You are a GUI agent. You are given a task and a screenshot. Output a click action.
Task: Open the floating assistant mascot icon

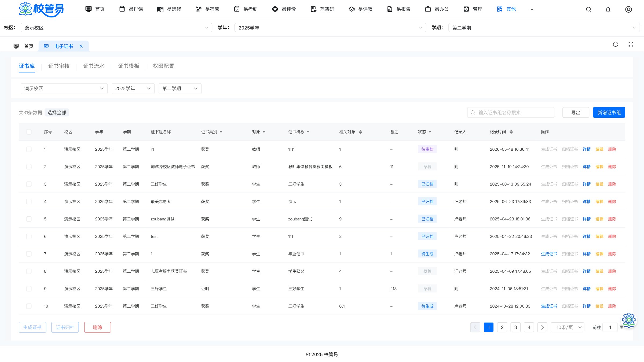(x=629, y=320)
